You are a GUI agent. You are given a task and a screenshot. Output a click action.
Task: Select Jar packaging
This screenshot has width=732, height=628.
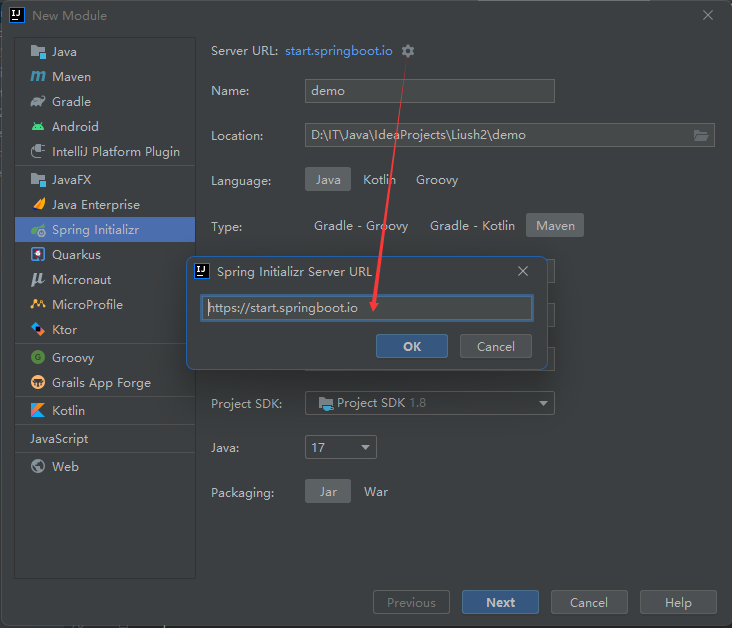[x=328, y=491]
